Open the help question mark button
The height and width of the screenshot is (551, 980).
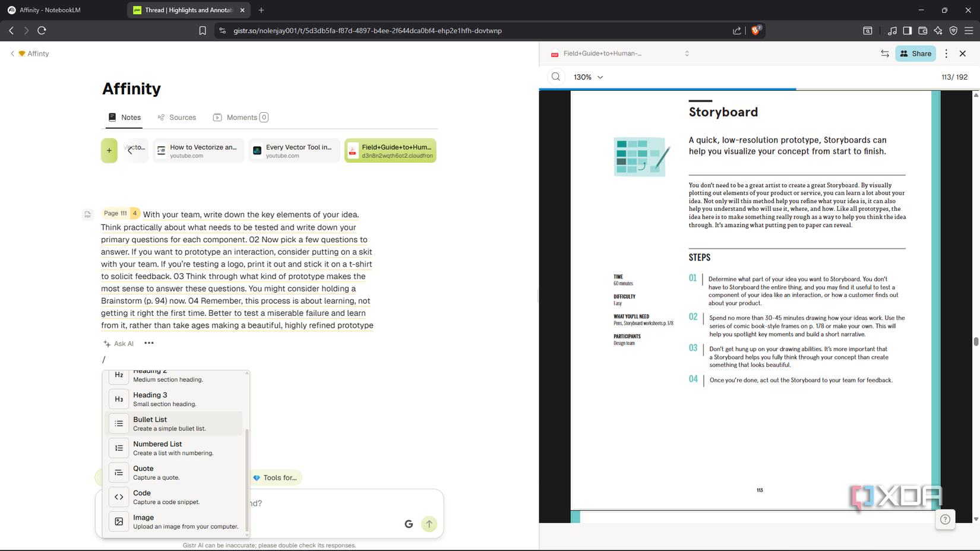[x=945, y=519]
